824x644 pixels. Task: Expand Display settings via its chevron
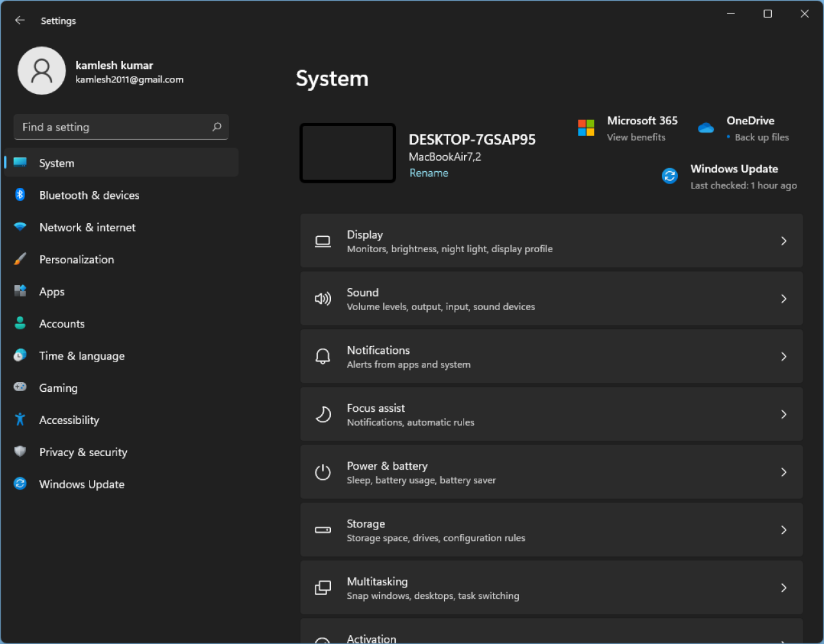pyautogui.click(x=783, y=241)
